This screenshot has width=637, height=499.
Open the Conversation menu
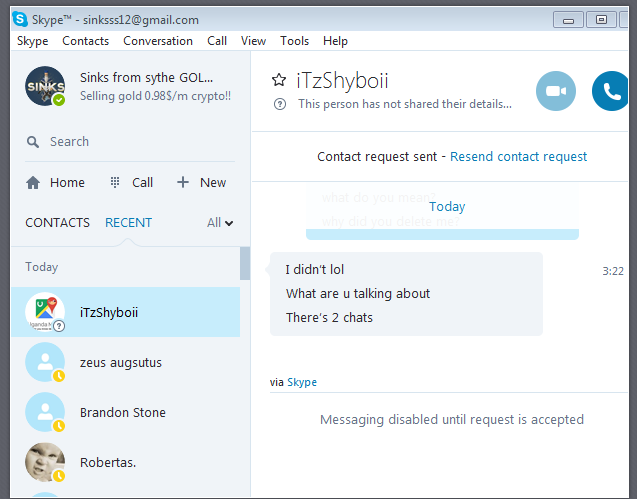click(x=158, y=41)
